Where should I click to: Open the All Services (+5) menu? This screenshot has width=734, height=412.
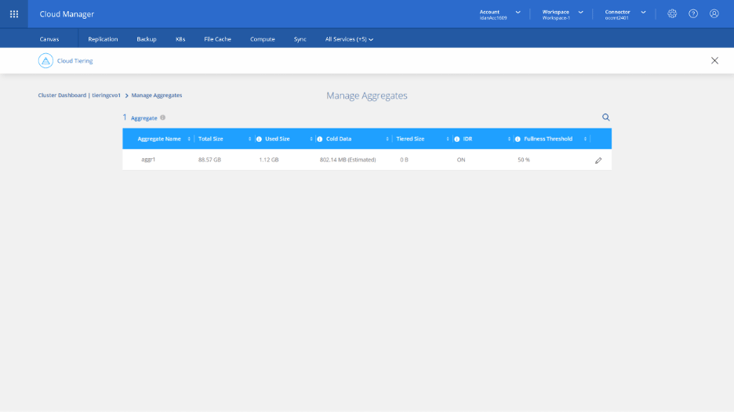pyautogui.click(x=349, y=39)
